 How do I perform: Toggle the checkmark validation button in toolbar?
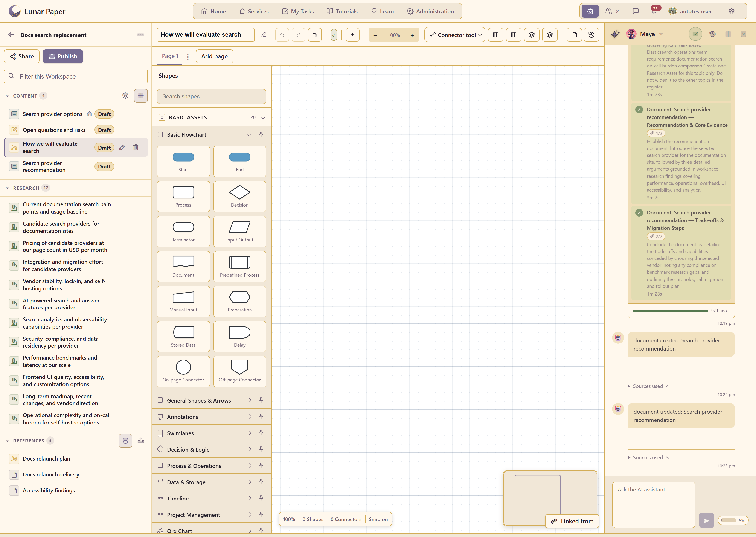point(334,35)
